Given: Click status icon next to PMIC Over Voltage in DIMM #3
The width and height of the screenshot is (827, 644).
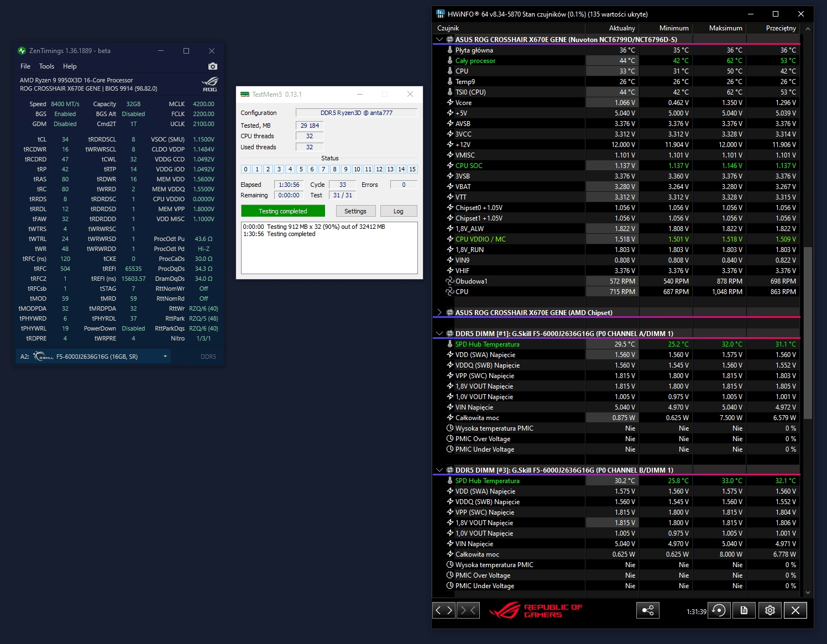Looking at the screenshot, I should pos(450,575).
